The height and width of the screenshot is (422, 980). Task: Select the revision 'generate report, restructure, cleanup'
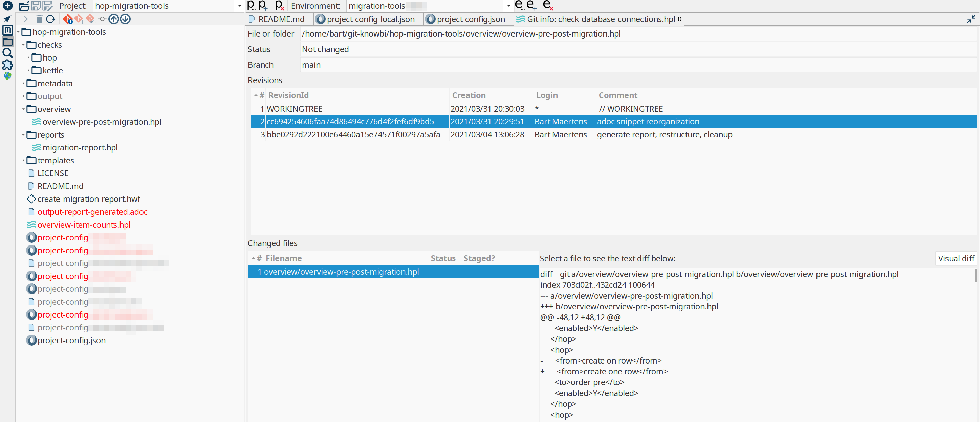point(664,135)
